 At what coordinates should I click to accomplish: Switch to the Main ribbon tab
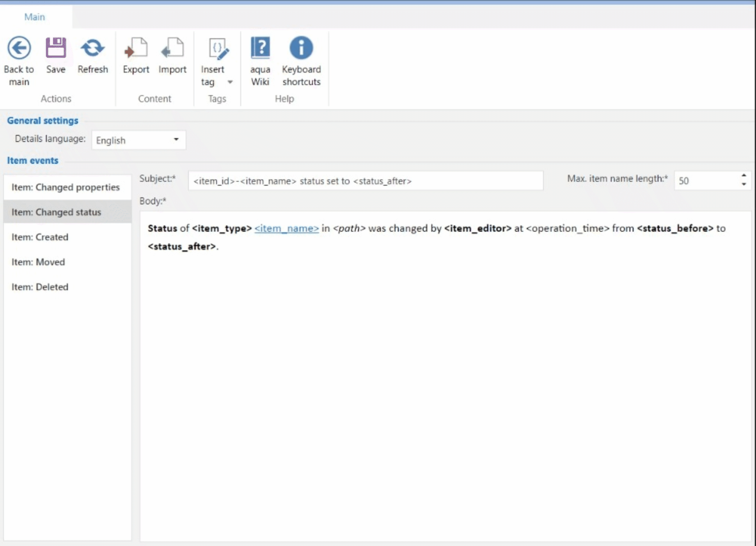[34, 17]
